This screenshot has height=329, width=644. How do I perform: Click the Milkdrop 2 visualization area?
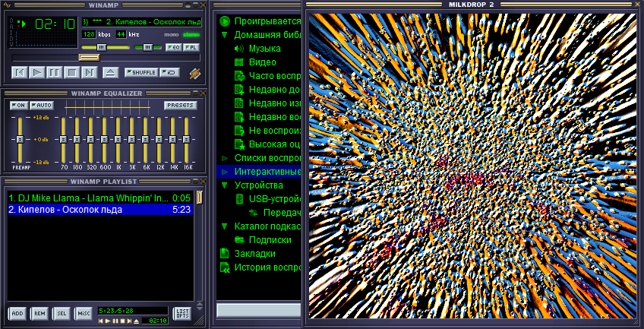tap(472, 166)
